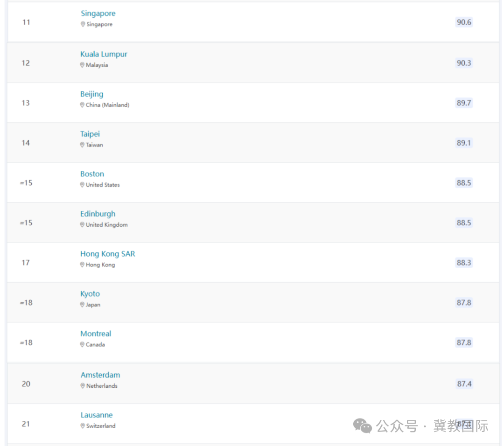The height and width of the screenshot is (446, 504).
Task: Open the Amsterdam city link
Action: [100, 375]
